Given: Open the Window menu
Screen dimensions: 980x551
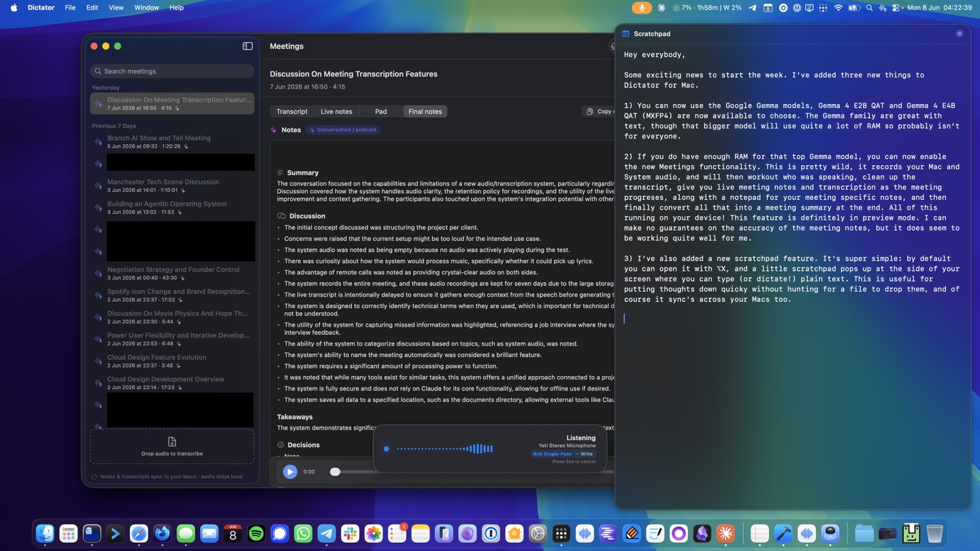Looking at the screenshot, I should [146, 7].
